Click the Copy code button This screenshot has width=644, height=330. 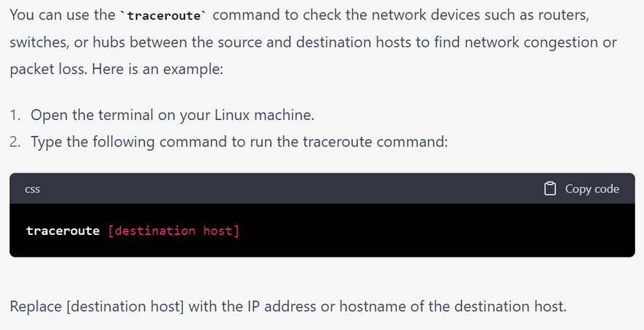pyautogui.click(x=582, y=188)
